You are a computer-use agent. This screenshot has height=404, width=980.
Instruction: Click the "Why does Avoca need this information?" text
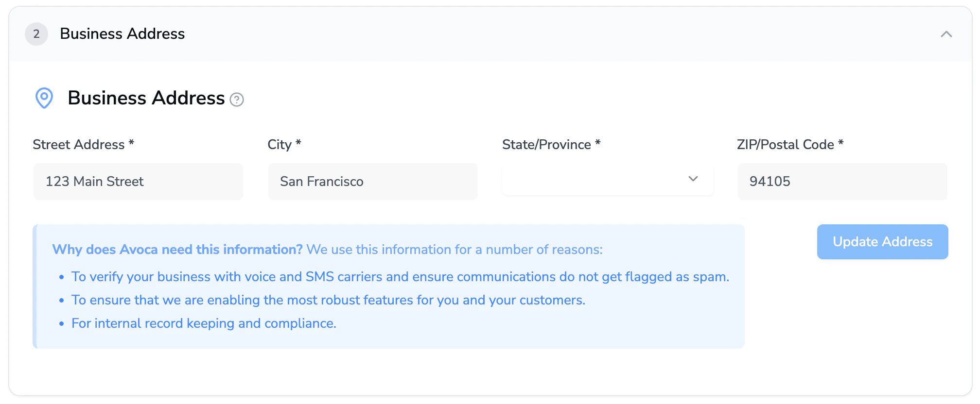tap(177, 250)
